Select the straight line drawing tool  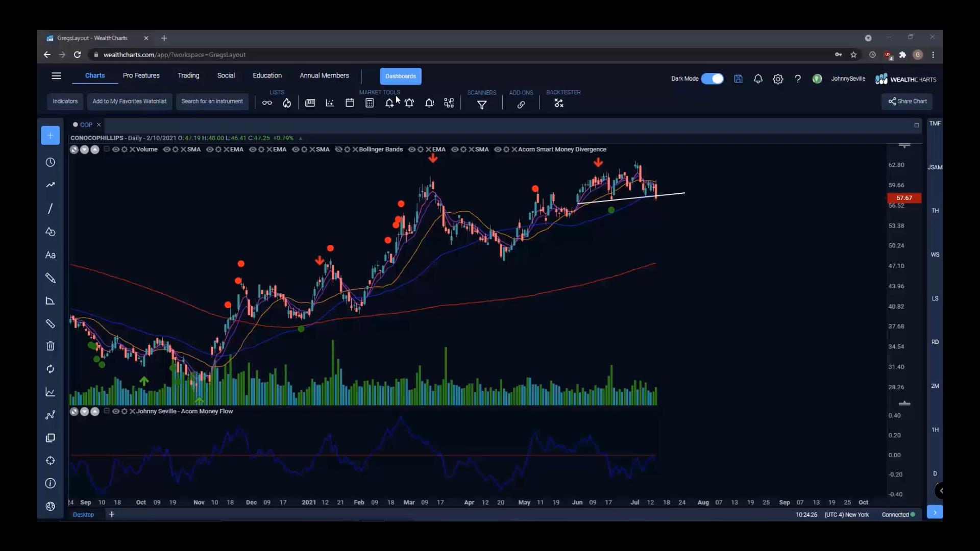[x=50, y=209]
